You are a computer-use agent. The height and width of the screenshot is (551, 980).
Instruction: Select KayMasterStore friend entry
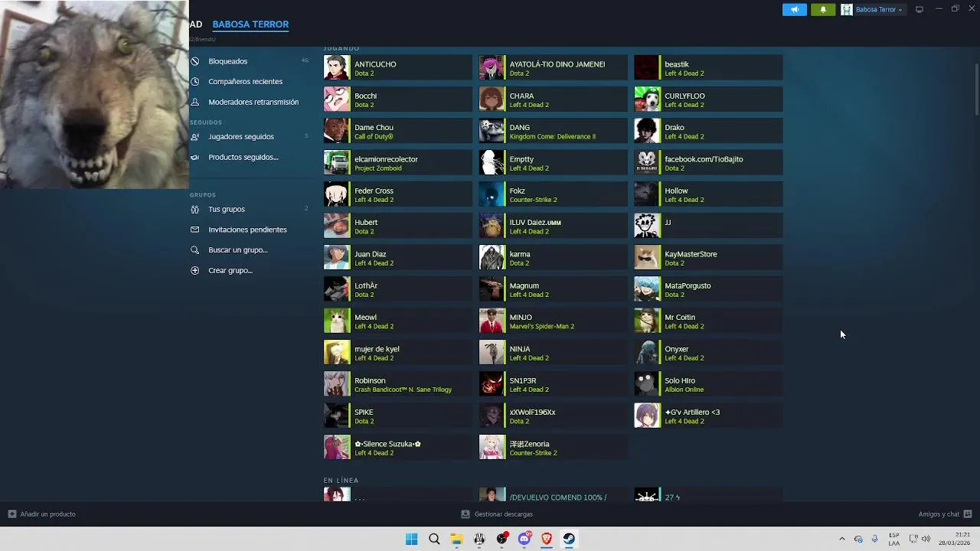tap(709, 257)
